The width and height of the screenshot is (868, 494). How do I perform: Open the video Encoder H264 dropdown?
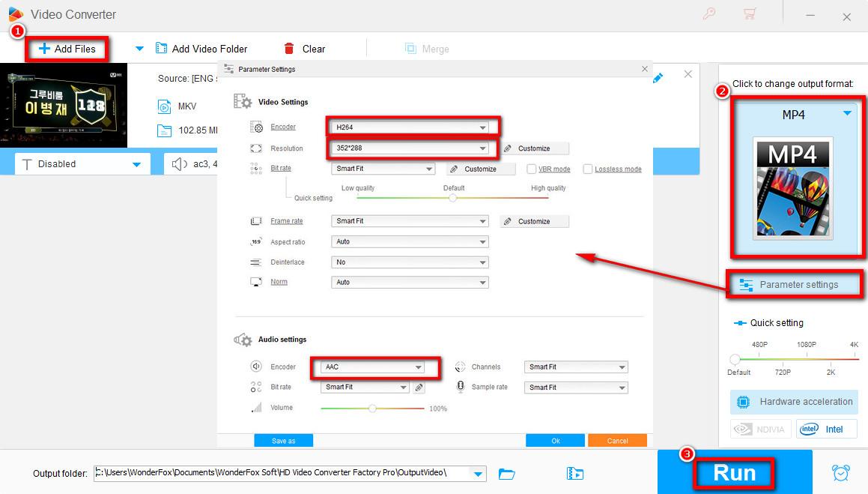pyautogui.click(x=410, y=127)
